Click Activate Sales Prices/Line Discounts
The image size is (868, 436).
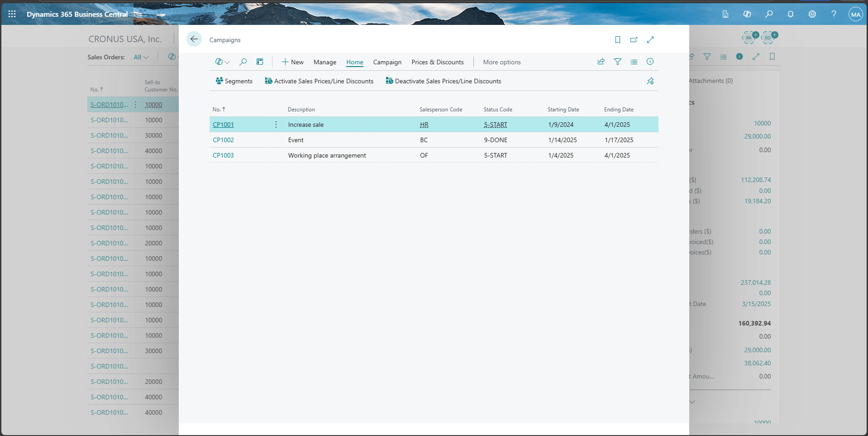(x=319, y=81)
